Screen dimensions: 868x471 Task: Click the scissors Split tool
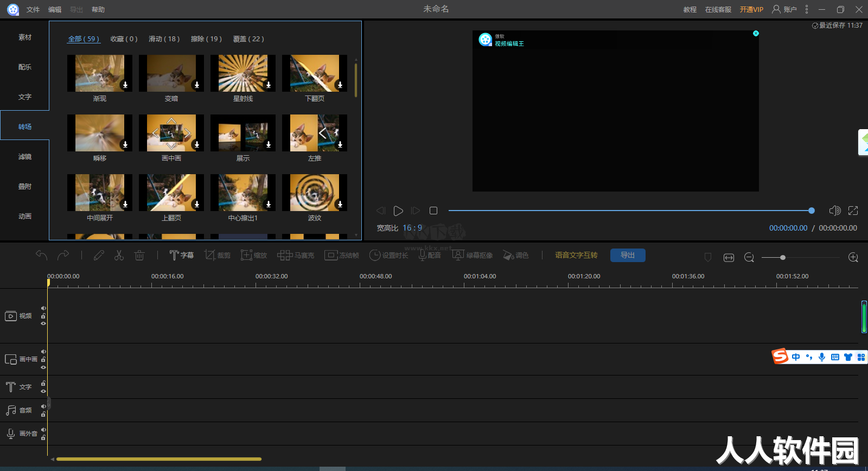[x=119, y=255]
